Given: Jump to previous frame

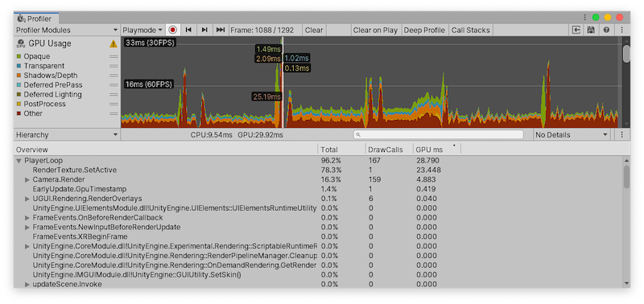Looking at the screenshot, I should pos(188,30).
